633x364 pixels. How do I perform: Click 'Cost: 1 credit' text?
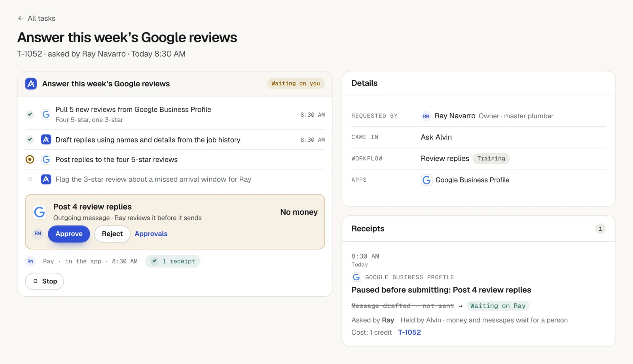(371, 332)
